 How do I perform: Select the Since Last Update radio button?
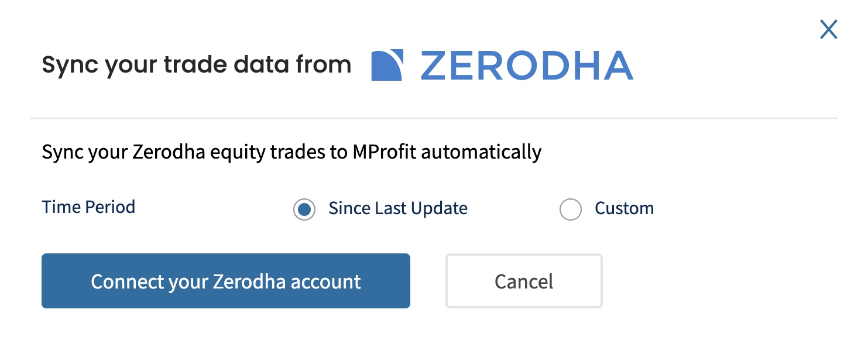click(x=304, y=209)
